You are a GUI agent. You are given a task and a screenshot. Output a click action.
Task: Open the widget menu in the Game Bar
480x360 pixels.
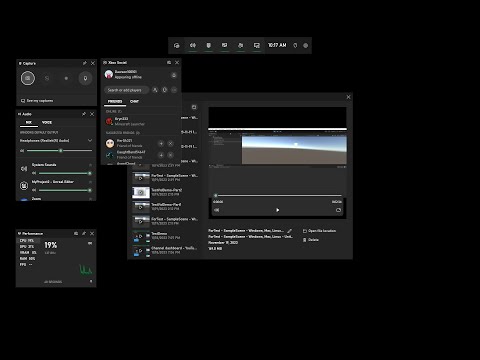(177, 45)
